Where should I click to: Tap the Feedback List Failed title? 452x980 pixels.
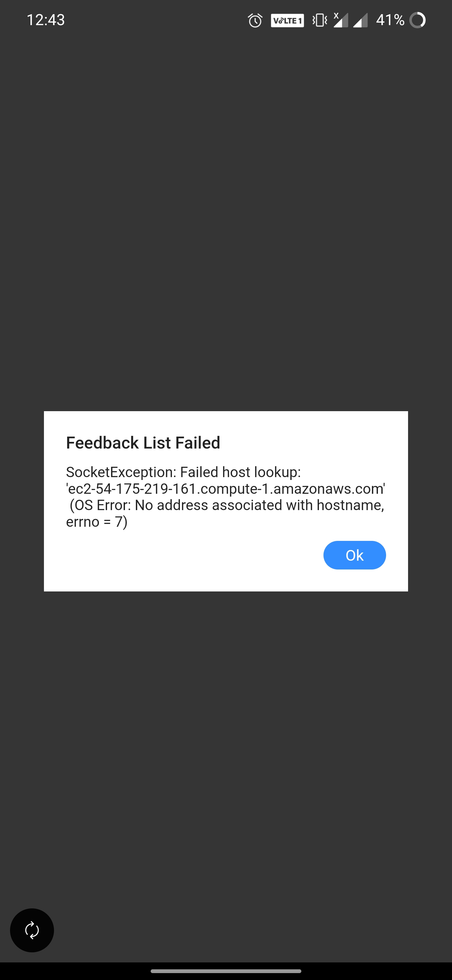[143, 443]
